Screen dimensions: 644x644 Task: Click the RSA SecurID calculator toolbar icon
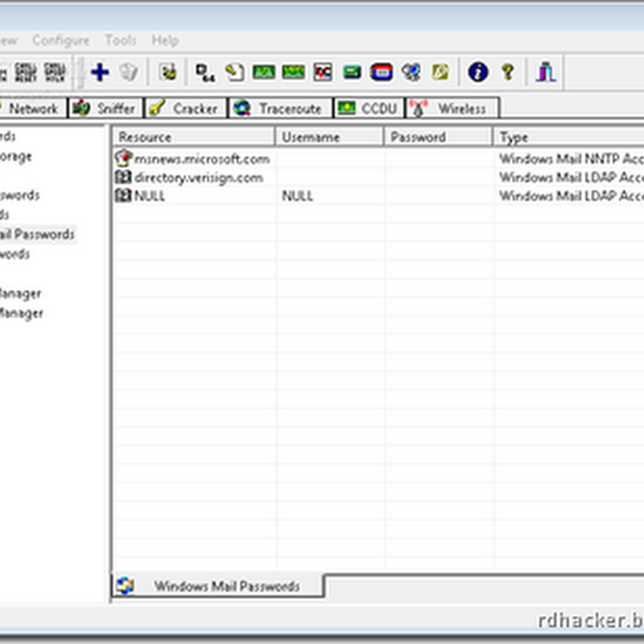point(380,72)
